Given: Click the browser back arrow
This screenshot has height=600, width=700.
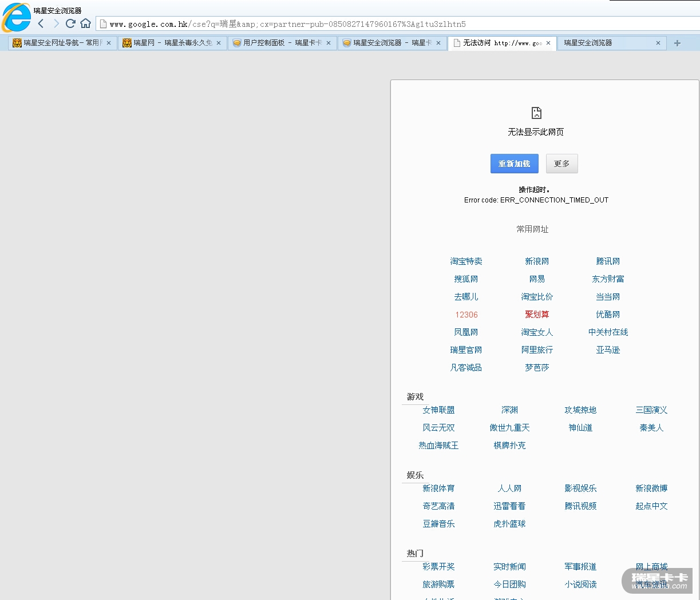Looking at the screenshot, I should point(41,23).
